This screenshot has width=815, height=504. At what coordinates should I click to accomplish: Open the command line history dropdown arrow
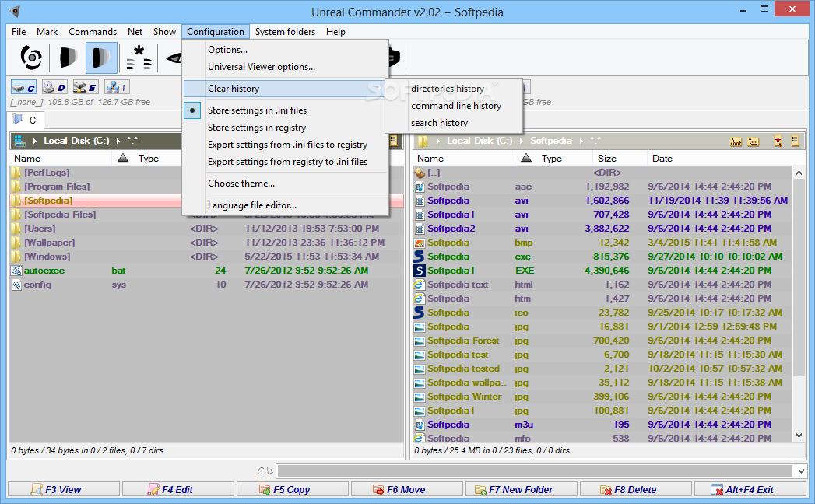tap(801, 471)
